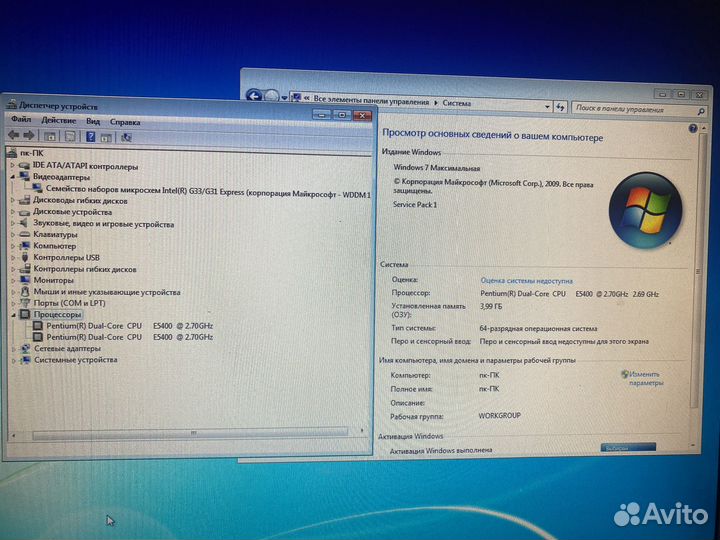Expand the IDE ATA/ATAPI контроллеры node
Image resolution: width=720 pixels, height=540 pixels.
click(x=13, y=165)
